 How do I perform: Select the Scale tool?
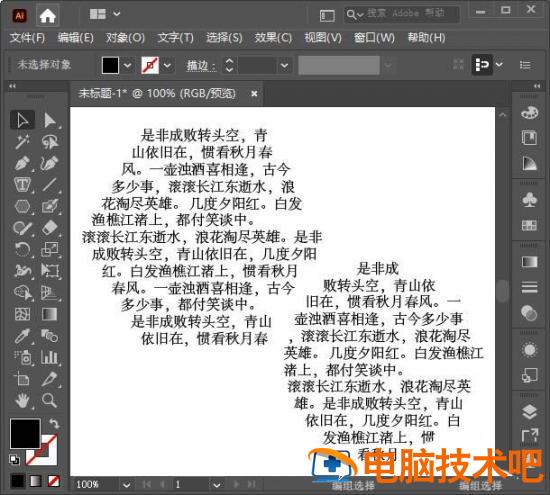[x=50, y=249]
